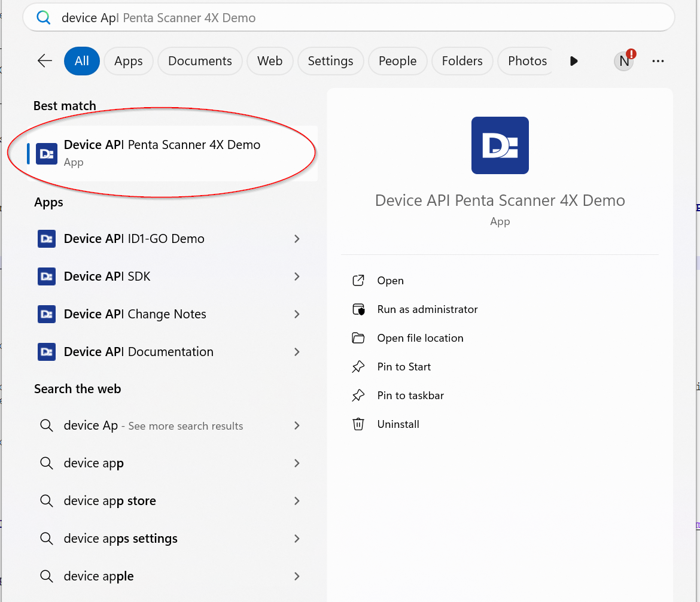700x602 pixels.
Task: Click the Run as administrator shield icon
Action: coord(358,309)
